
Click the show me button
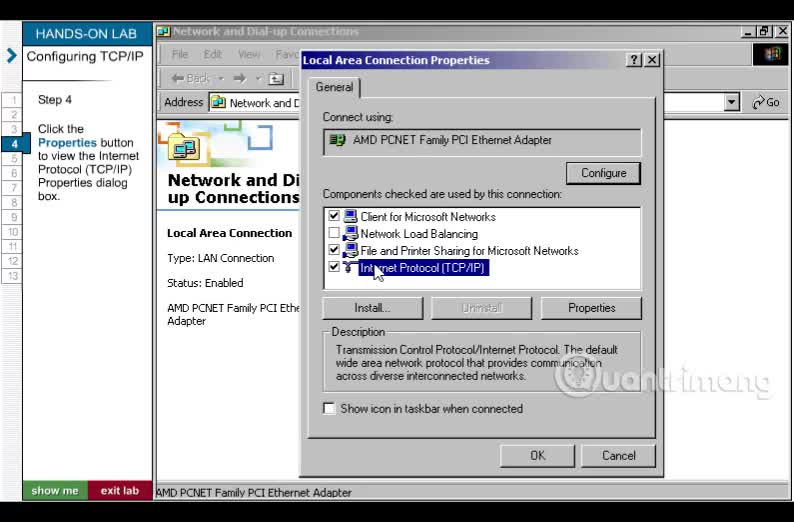click(55, 491)
